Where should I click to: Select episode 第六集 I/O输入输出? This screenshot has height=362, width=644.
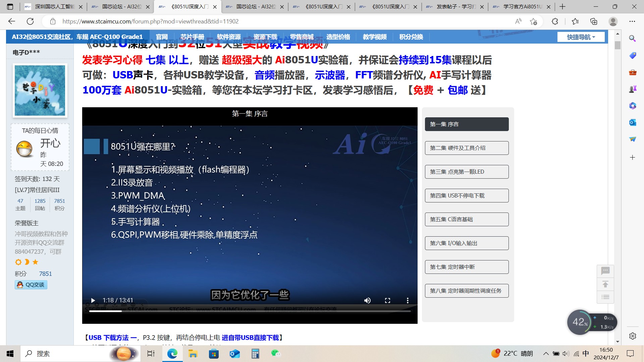point(467,243)
